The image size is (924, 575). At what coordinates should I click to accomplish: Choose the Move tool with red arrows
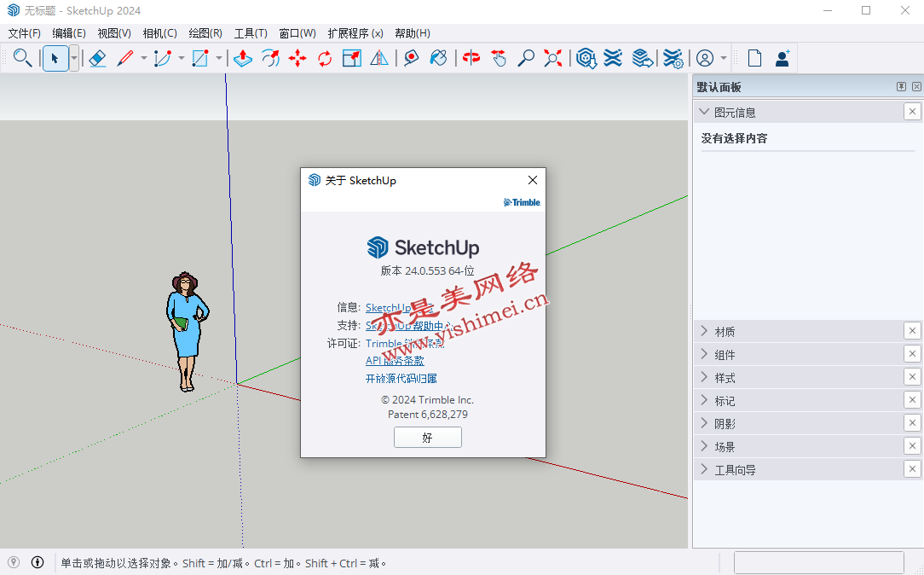click(x=297, y=58)
